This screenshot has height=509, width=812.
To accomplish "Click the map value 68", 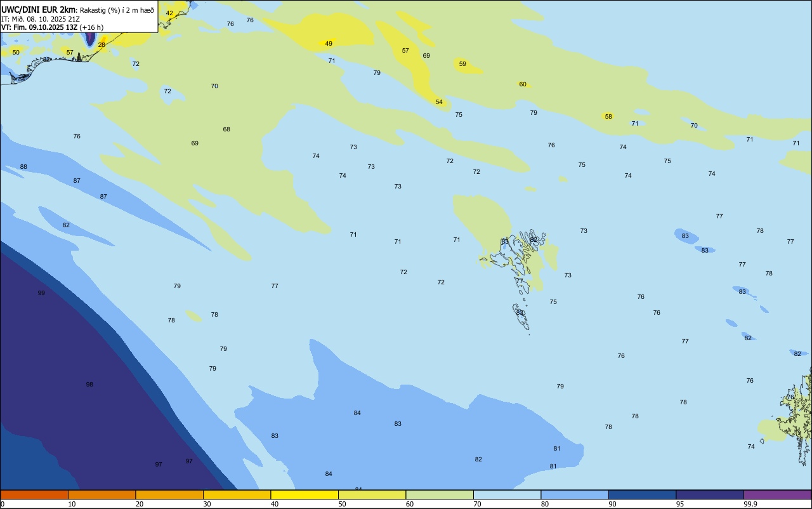I will pos(226,129).
